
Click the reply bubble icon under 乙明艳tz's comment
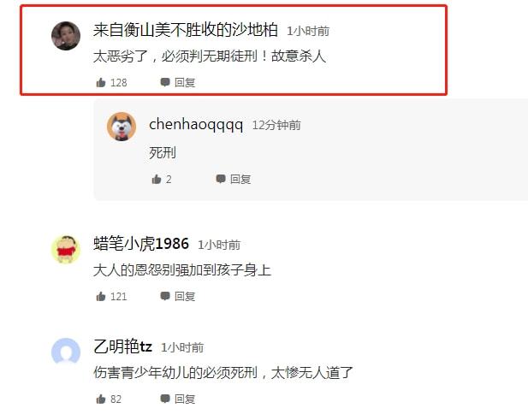pos(165,399)
